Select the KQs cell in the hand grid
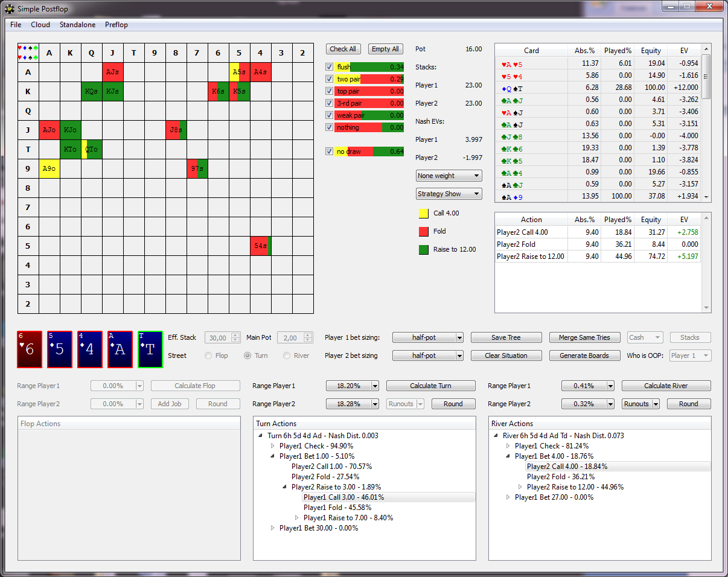Viewport: 728px width, 577px height. (x=92, y=91)
